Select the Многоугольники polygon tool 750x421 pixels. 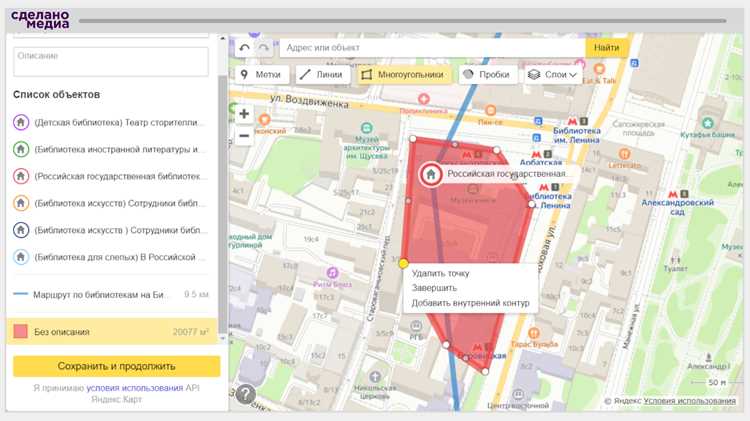(404, 75)
